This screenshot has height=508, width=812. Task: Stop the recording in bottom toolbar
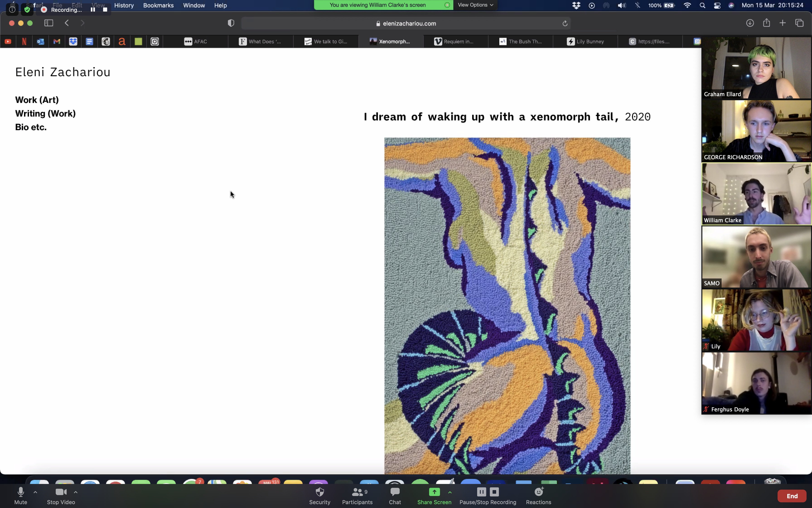pyautogui.click(x=494, y=492)
